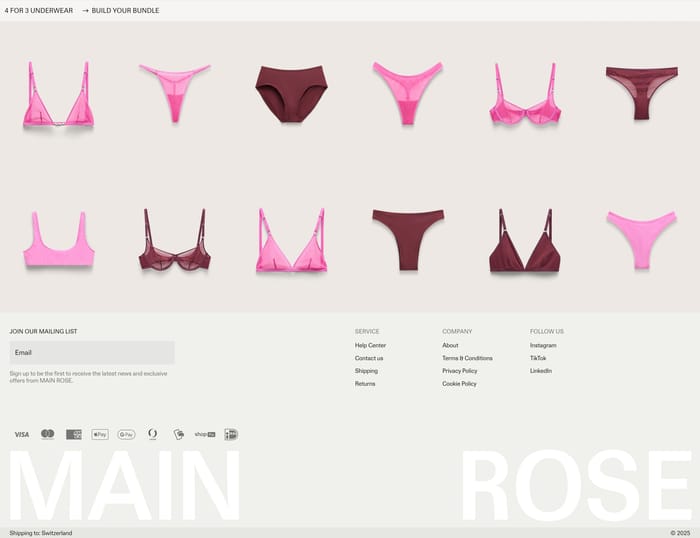This screenshot has height=538, width=700.
Task: Open the burgundy underwire mesh bra
Action: (x=175, y=239)
